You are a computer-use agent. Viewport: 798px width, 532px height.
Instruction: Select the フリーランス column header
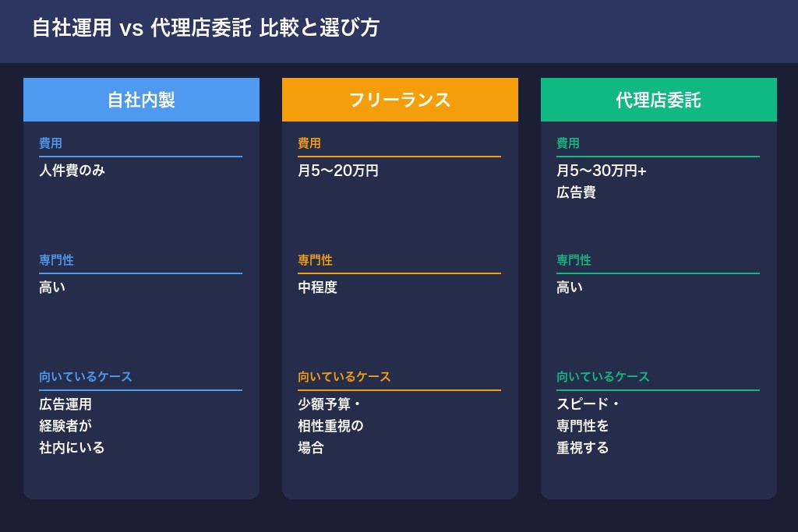coord(400,100)
